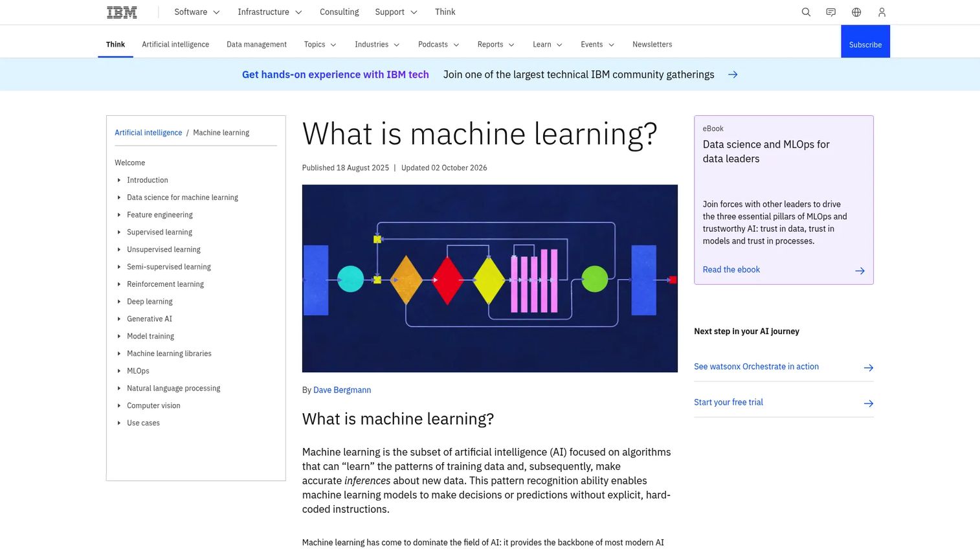The height and width of the screenshot is (551, 980).
Task: Open author Dave Bergmann link
Action: 342,390
